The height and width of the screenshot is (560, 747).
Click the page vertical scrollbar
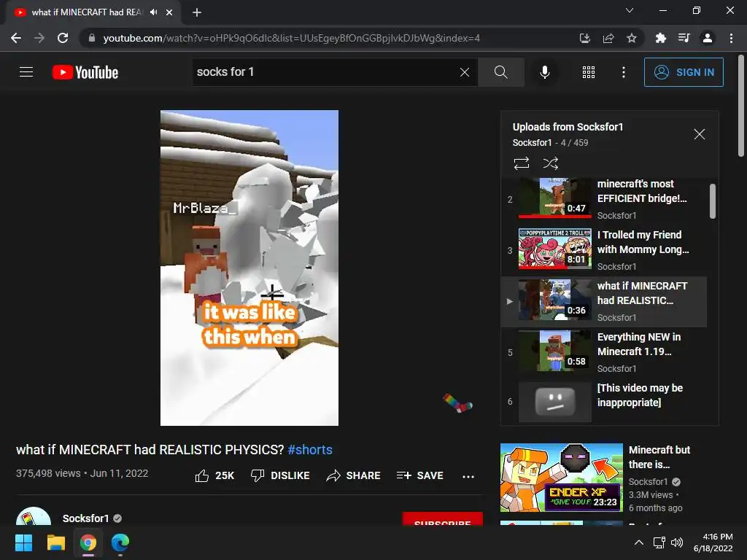[x=741, y=106]
